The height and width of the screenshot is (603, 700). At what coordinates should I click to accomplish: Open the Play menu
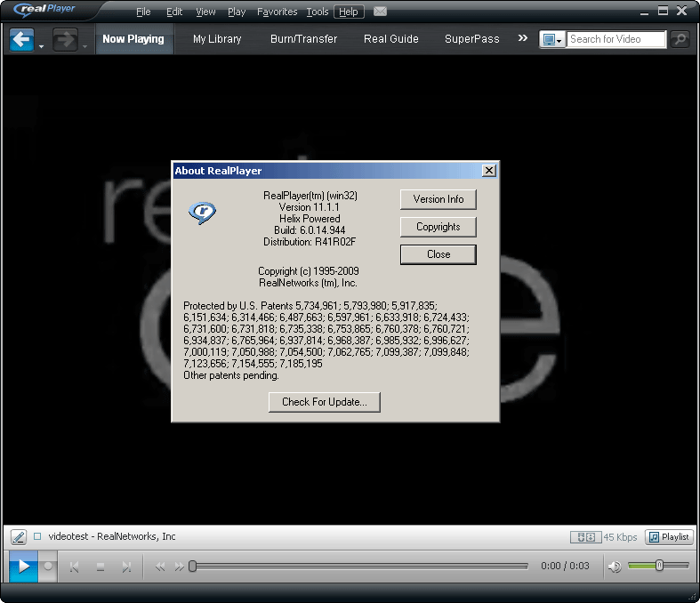(x=237, y=12)
